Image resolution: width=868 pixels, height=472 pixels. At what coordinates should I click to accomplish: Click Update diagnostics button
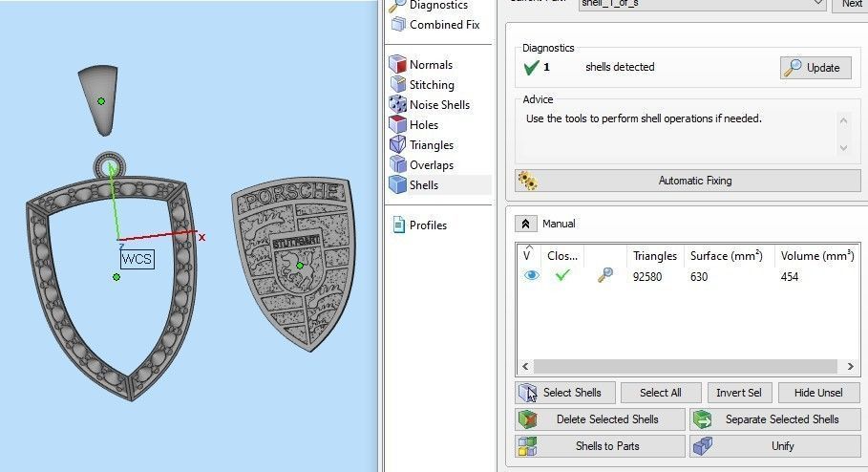tap(815, 68)
